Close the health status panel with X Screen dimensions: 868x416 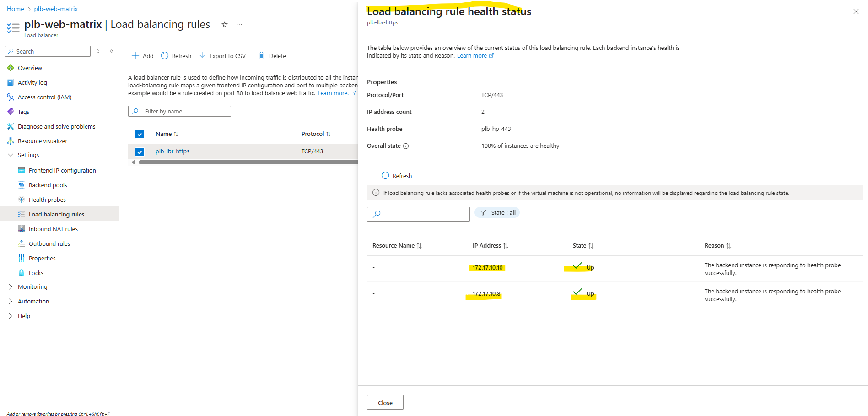click(x=856, y=11)
